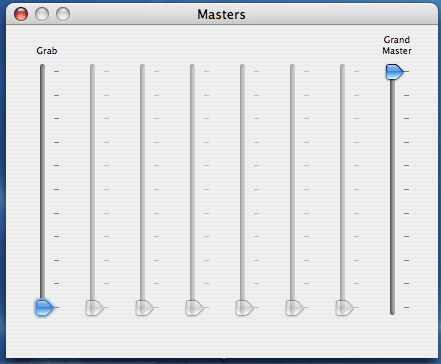
Task: Click the fourth master slider thumb
Action: (x=195, y=307)
